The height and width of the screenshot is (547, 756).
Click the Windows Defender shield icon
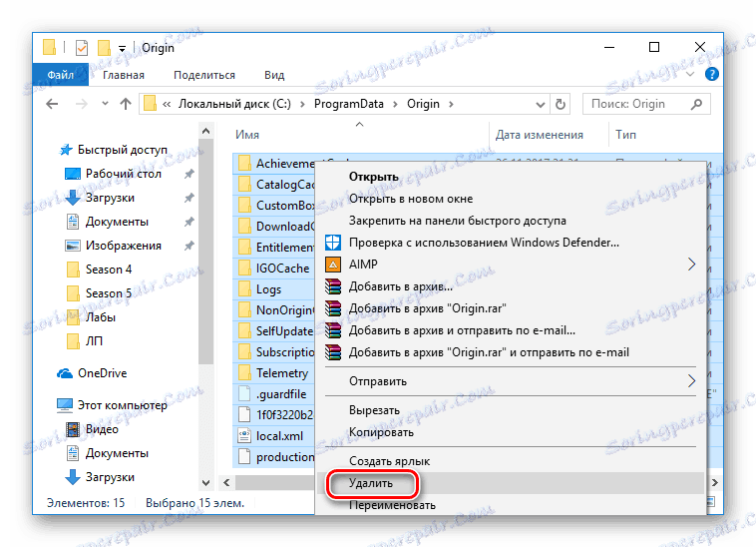(333, 243)
